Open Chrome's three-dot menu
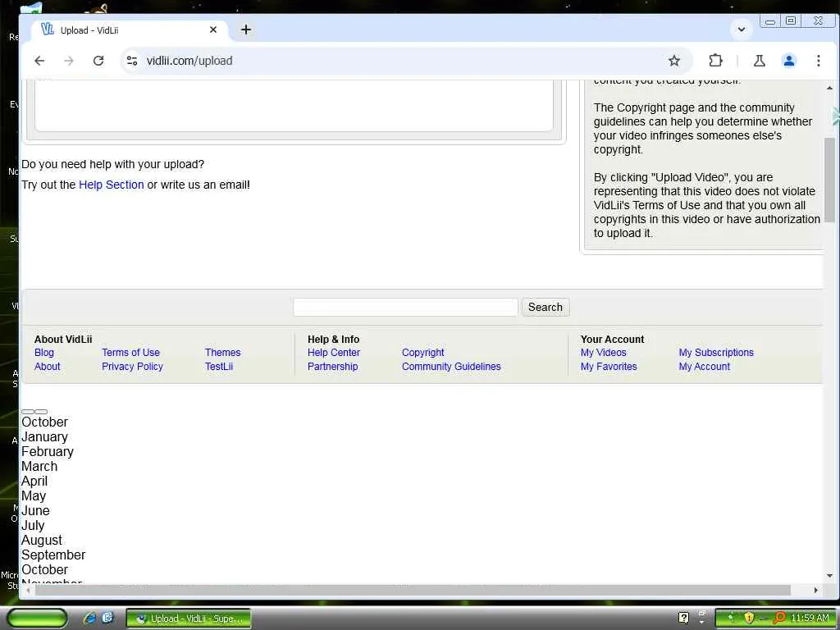Screen dimensions: 840x630 pyautogui.click(x=818, y=61)
